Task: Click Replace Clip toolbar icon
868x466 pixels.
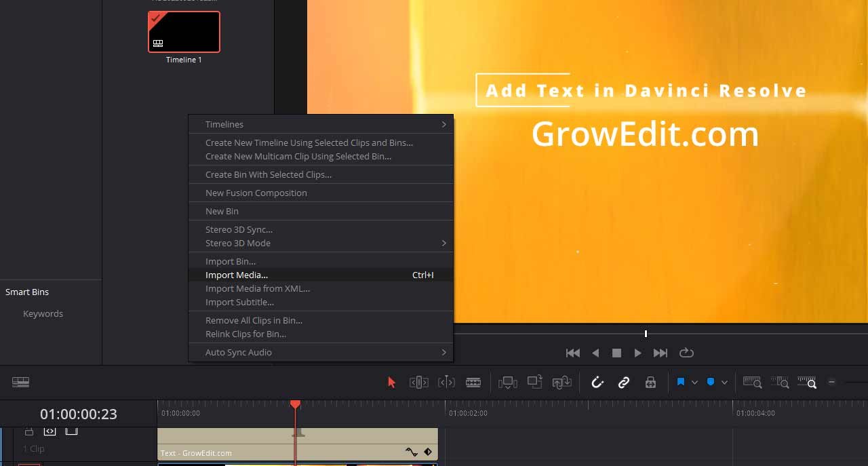Action: pos(562,383)
